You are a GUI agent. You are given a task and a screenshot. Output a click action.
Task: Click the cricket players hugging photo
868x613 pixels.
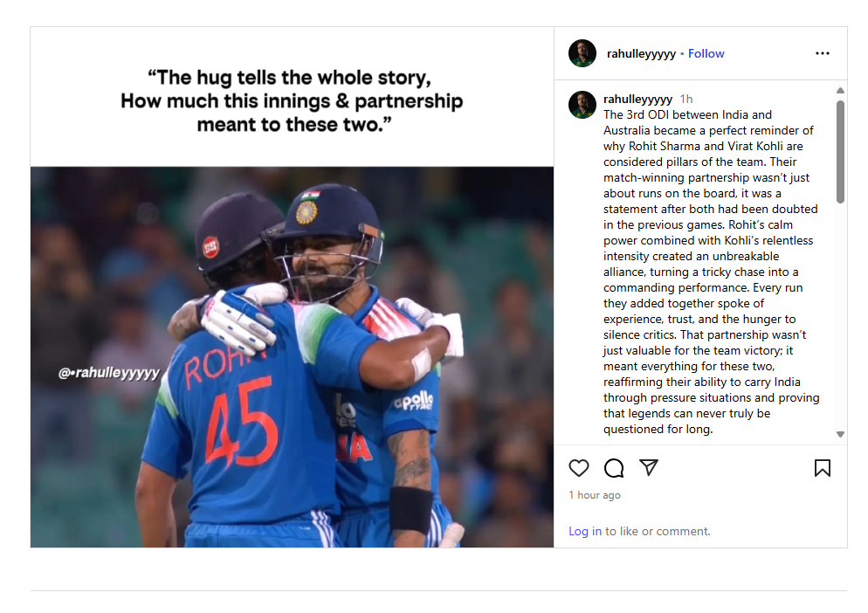pos(292,357)
